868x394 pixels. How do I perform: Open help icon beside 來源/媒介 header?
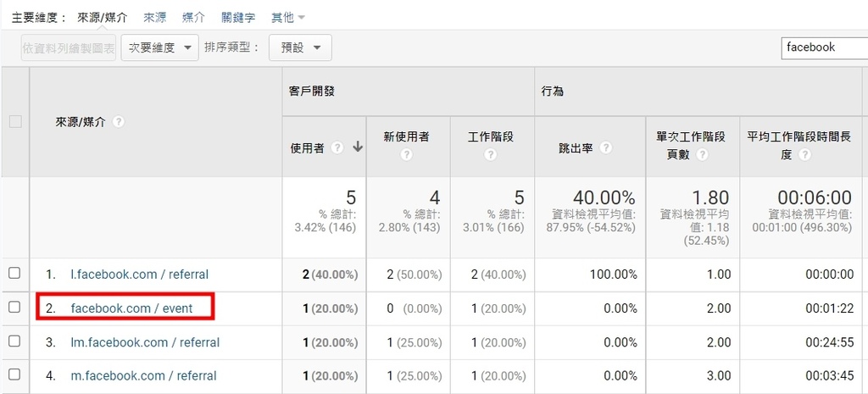(x=118, y=122)
